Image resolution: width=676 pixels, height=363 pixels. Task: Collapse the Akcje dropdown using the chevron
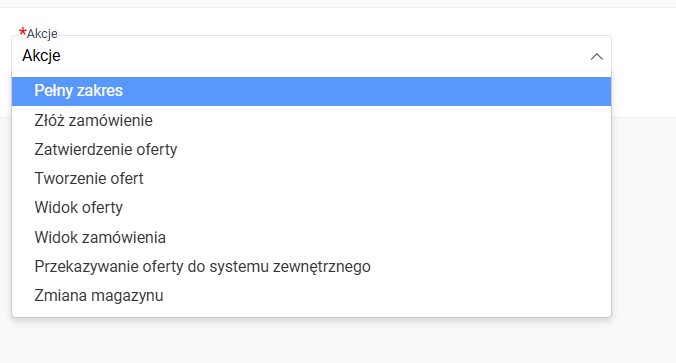[x=597, y=56]
